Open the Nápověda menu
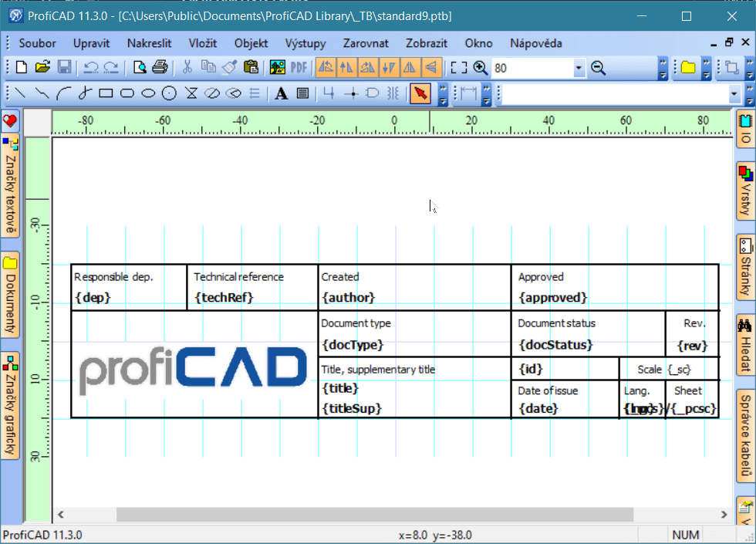The image size is (756, 544). coord(536,43)
